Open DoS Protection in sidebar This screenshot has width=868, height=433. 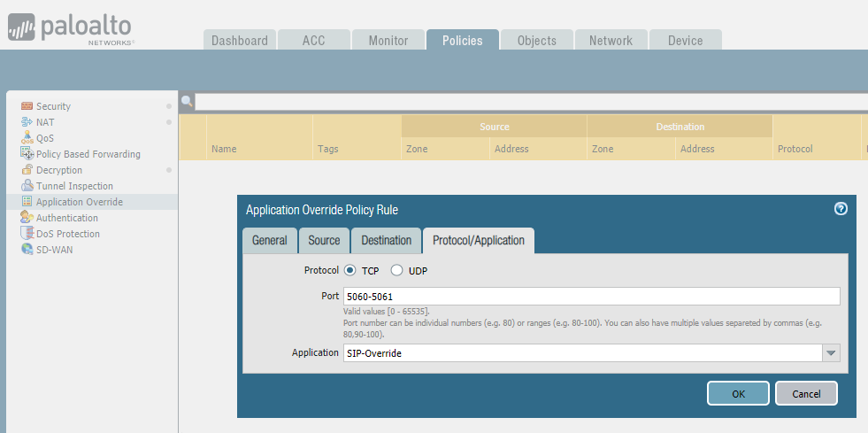68,234
